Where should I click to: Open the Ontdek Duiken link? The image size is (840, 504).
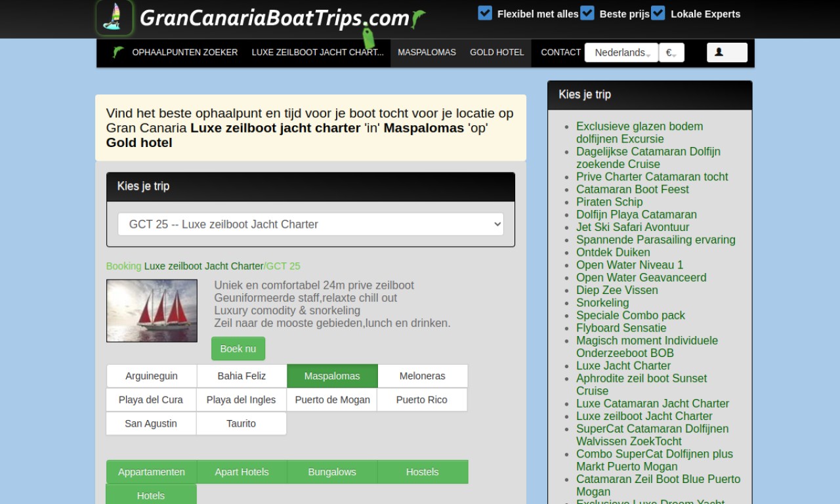click(613, 252)
